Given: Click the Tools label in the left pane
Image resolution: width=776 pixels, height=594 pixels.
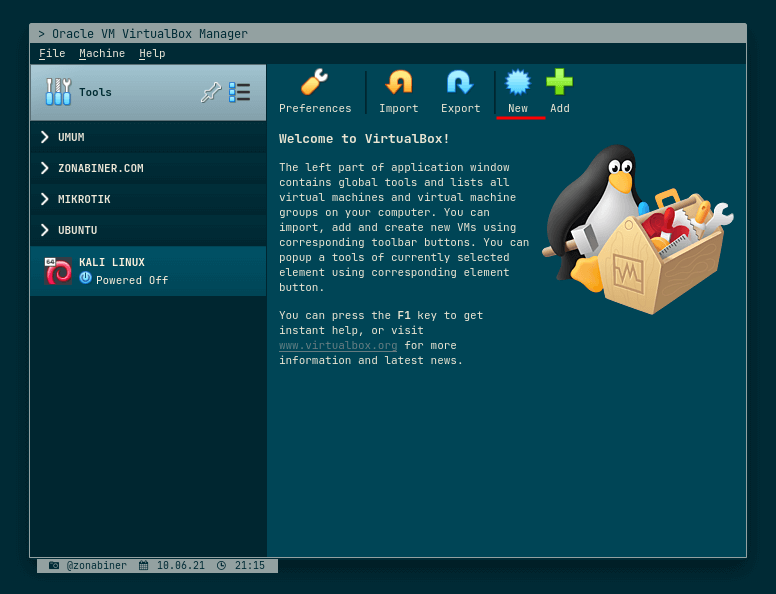Looking at the screenshot, I should point(95,93).
